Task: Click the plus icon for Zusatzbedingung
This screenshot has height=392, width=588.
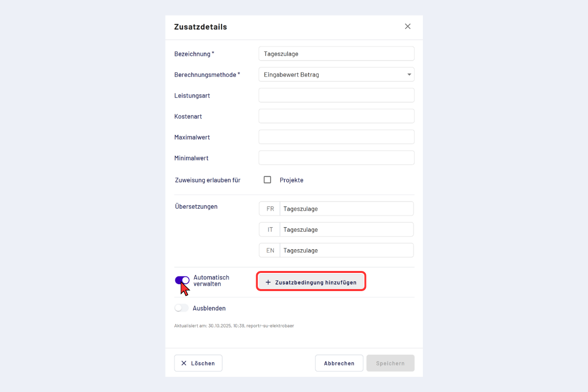Action: pyautogui.click(x=268, y=282)
